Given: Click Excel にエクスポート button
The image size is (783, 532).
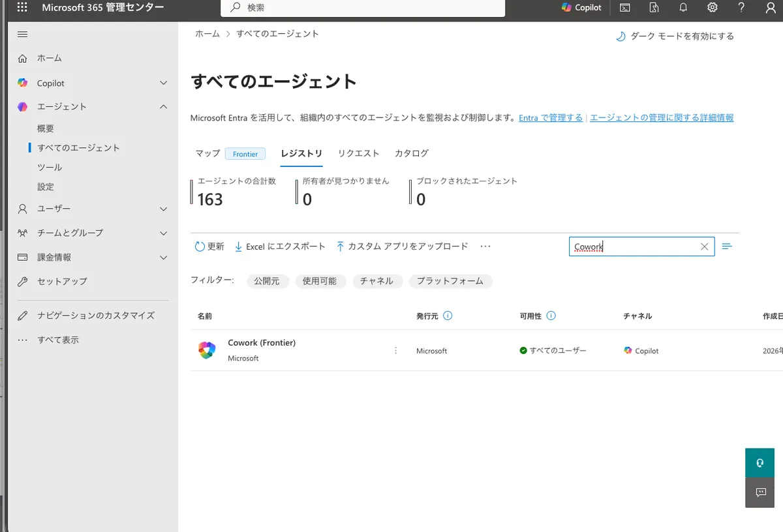Looking at the screenshot, I should tap(280, 246).
